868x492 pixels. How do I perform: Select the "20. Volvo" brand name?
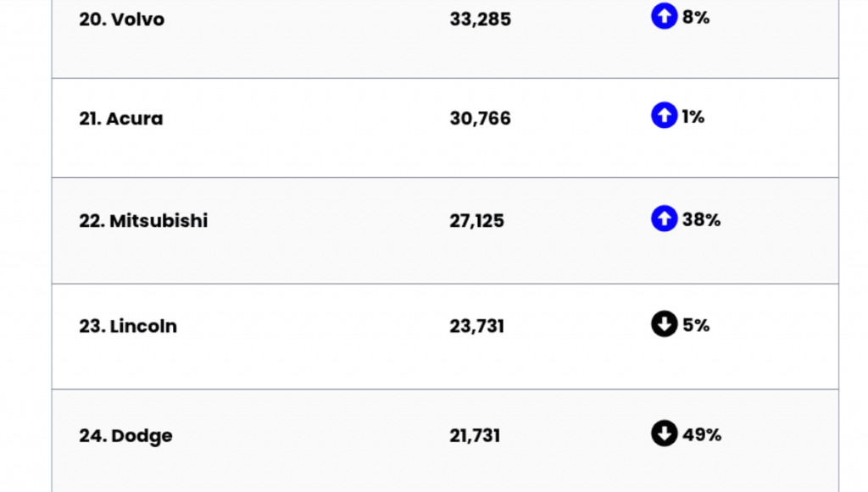pos(122,19)
